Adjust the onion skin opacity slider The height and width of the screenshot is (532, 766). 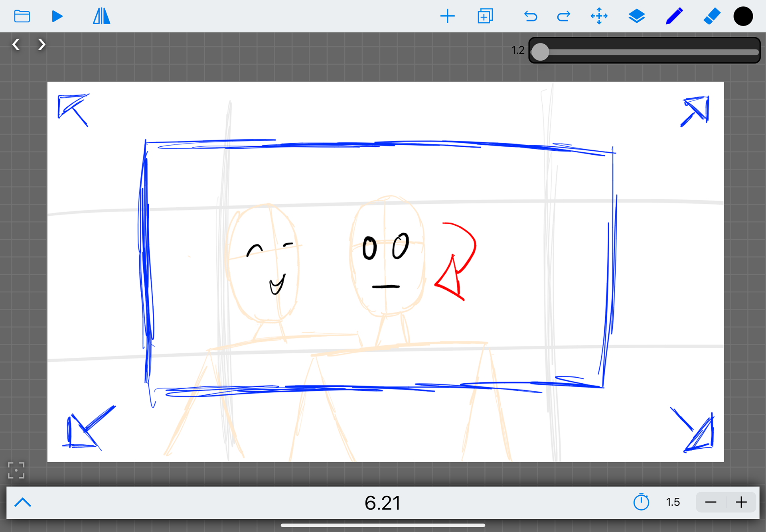(541, 52)
